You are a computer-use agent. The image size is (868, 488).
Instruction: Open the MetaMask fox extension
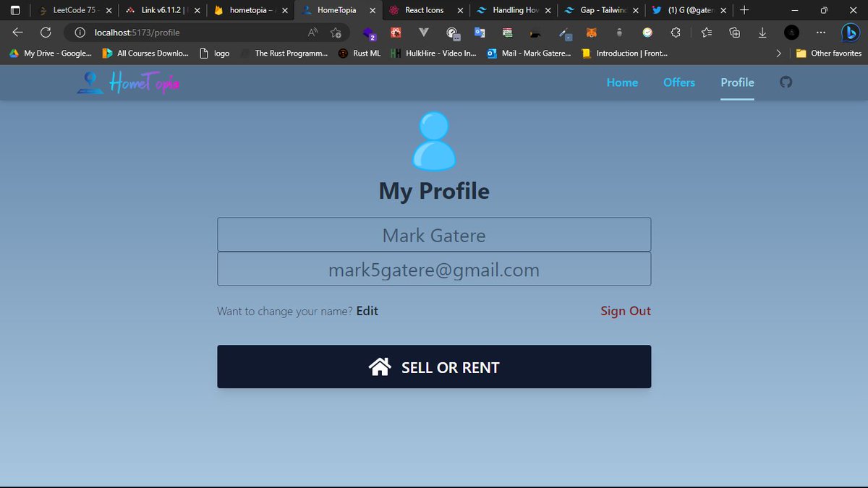(591, 33)
